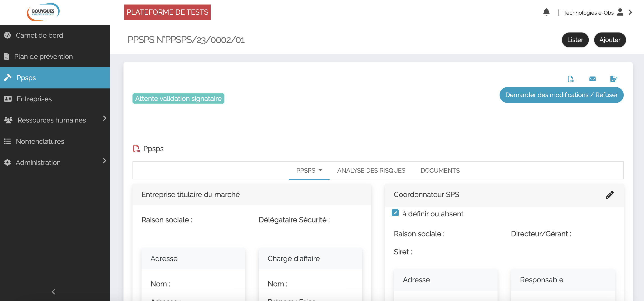Image resolution: width=644 pixels, height=301 pixels.
Task: Toggle the à définir ou absent checkbox
Action: coord(395,213)
